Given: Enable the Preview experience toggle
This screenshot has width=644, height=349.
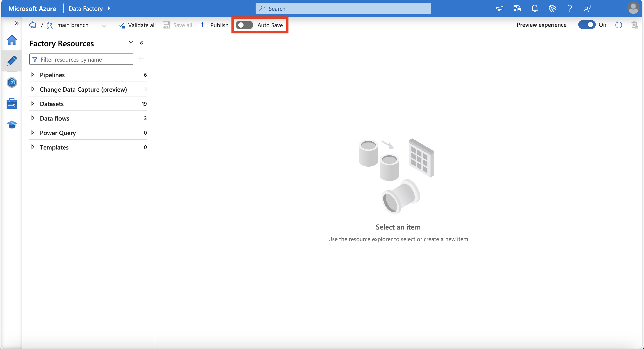Looking at the screenshot, I should (586, 25).
